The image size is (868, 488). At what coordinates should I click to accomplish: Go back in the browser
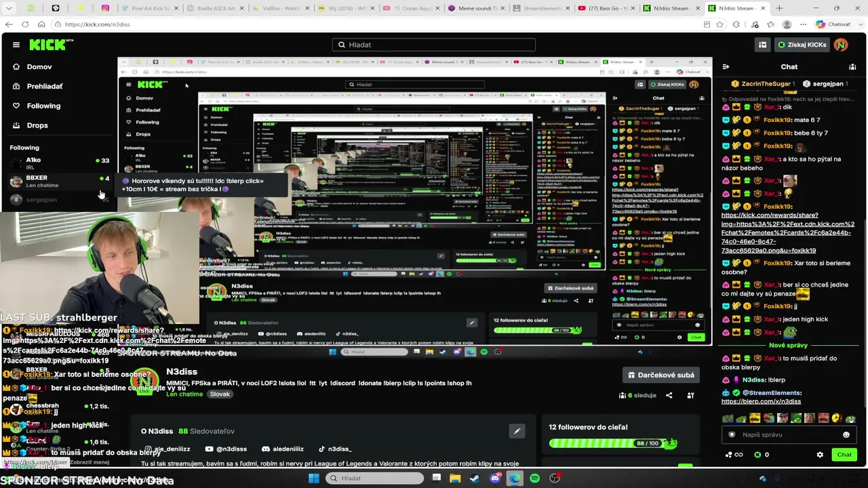[9, 24]
